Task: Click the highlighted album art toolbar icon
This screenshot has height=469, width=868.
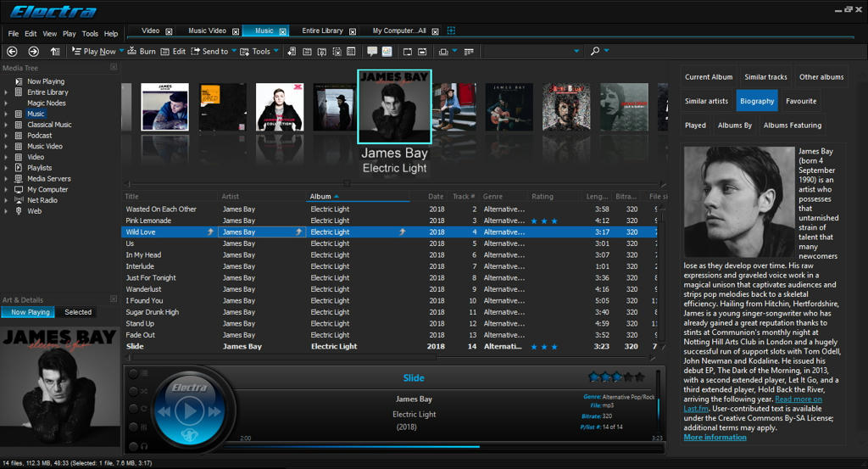Action: 387,52
